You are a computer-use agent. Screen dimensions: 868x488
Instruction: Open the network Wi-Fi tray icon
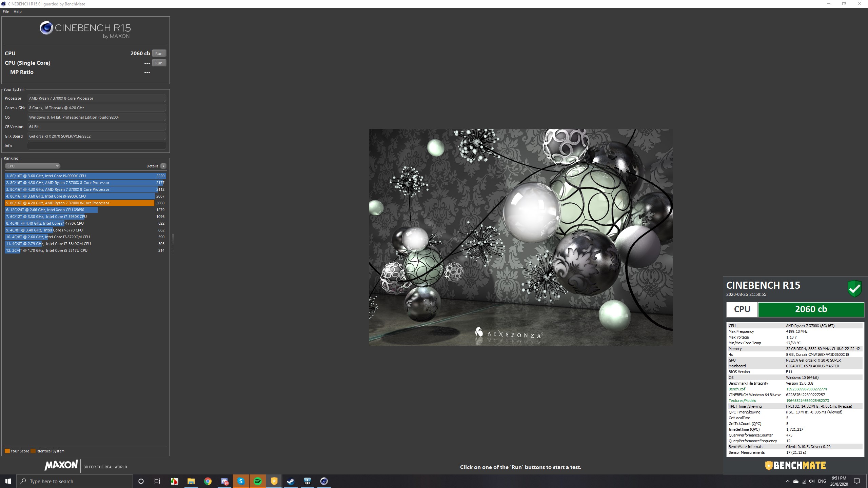tap(804, 481)
